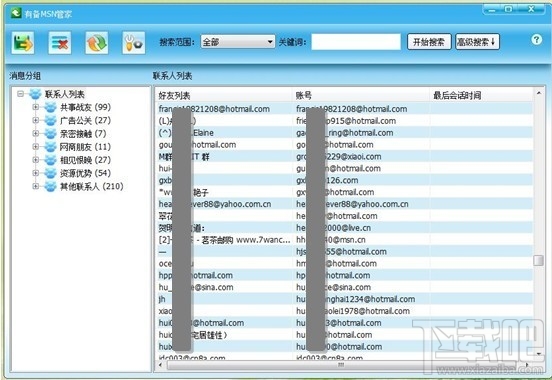Select the 广告公关 (27) tree item

pos(85,120)
